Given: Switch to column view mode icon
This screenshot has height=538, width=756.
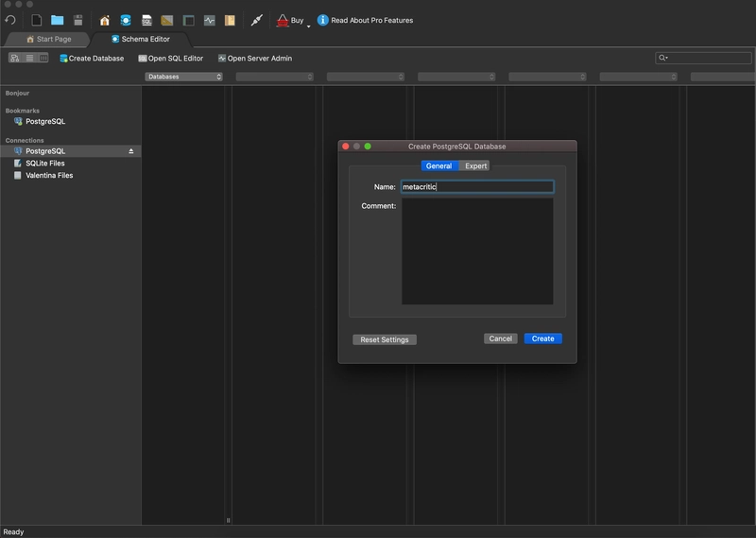Looking at the screenshot, I should click(43, 58).
